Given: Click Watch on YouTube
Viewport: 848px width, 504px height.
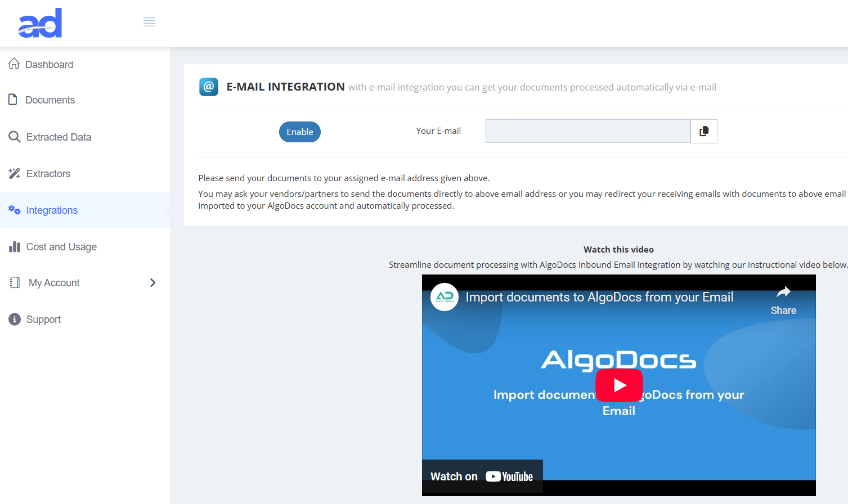Looking at the screenshot, I should pyautogui.click(x=482, y=476).
